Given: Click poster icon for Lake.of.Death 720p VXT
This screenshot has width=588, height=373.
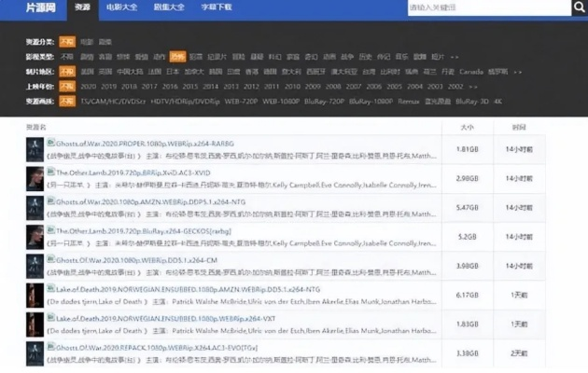Looking at the screenshot, I should [35, 325].
